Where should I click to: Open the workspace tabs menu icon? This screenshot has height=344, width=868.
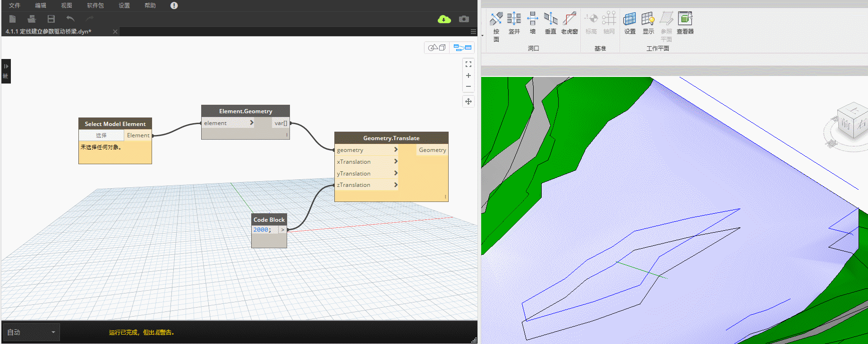473,32
